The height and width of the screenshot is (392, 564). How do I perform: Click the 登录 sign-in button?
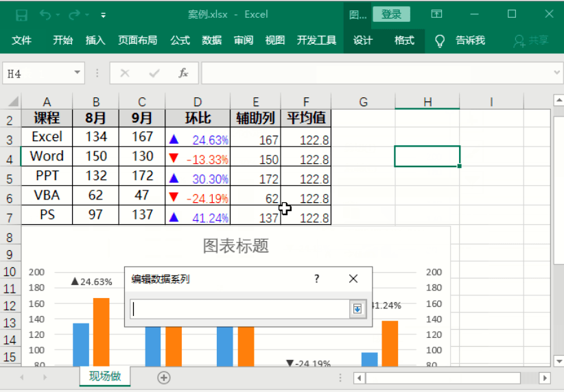pyautogui.click(x=392, y=14)
